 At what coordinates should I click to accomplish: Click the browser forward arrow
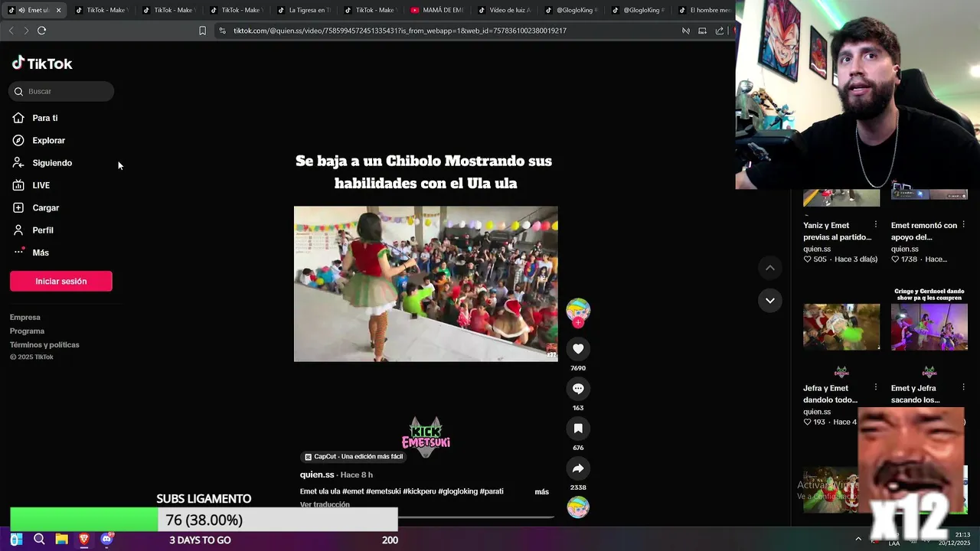(x=26, y=31)
